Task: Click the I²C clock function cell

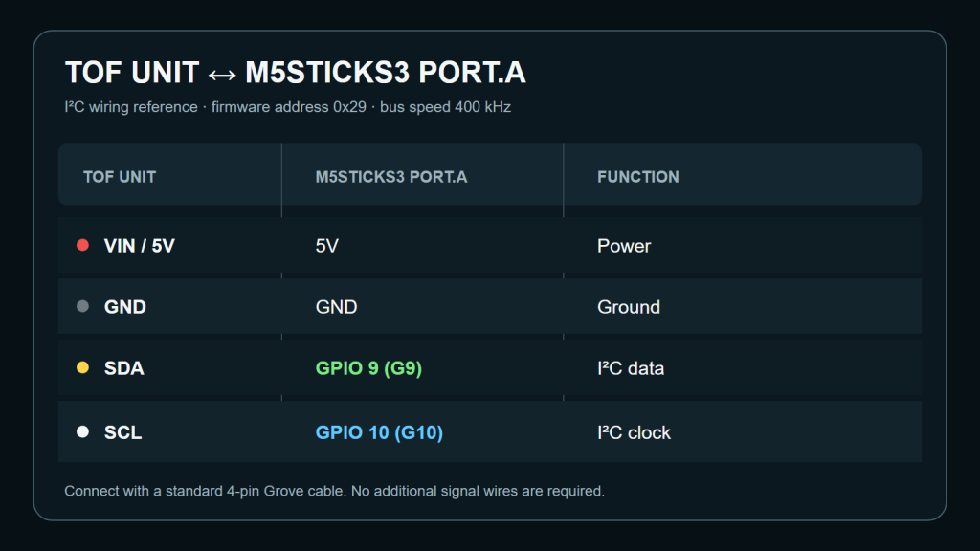Action: click(634, 432)
